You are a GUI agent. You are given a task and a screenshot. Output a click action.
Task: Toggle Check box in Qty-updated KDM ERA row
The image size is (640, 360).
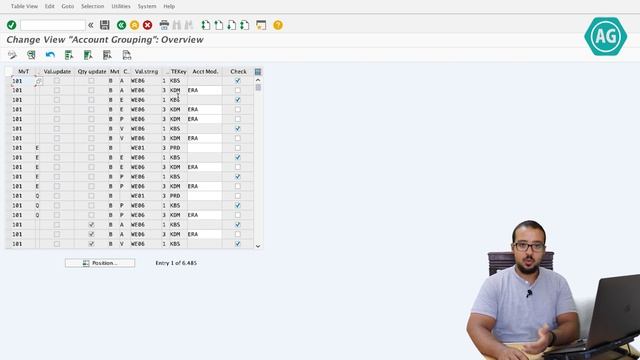pyautogui.click(x=238, y=234)
